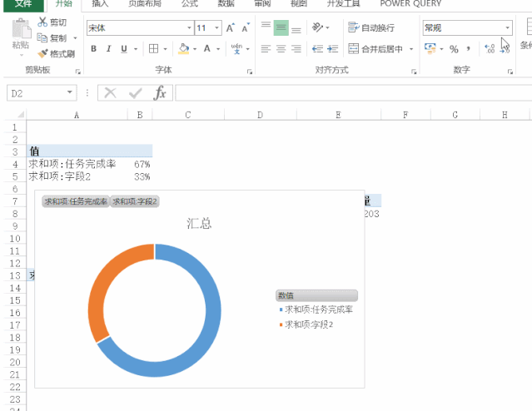Screen dimensions: 532x411
Task: Apply cell borders with the borders icon
Action: click(x=153, y=49)
